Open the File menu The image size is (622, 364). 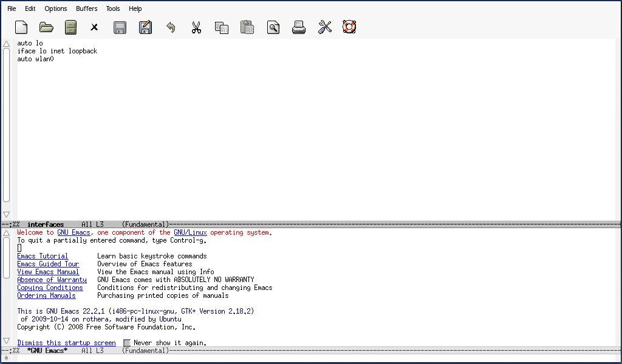point(12,8)
